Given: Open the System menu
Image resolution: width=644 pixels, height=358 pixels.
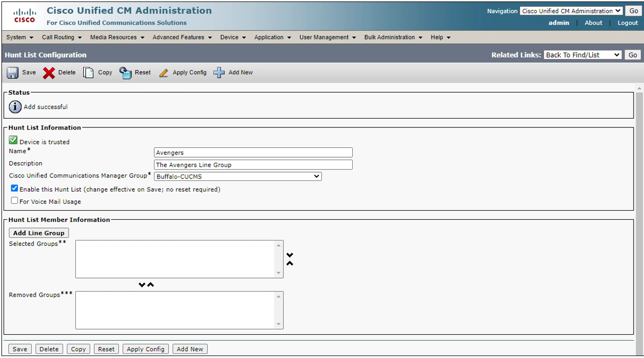Looking at the screenshot, I should pyautogui.click(x=20, y=37).
